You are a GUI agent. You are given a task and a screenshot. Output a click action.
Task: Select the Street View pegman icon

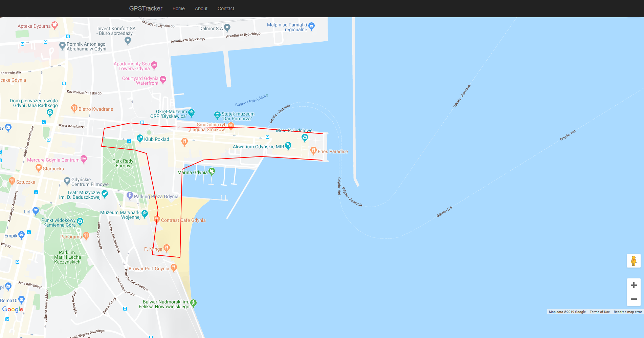634,261
